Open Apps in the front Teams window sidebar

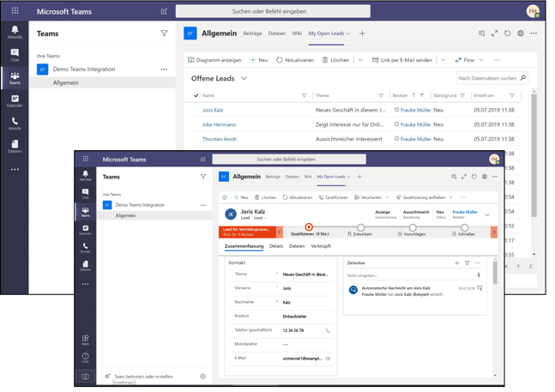[85, 340]
